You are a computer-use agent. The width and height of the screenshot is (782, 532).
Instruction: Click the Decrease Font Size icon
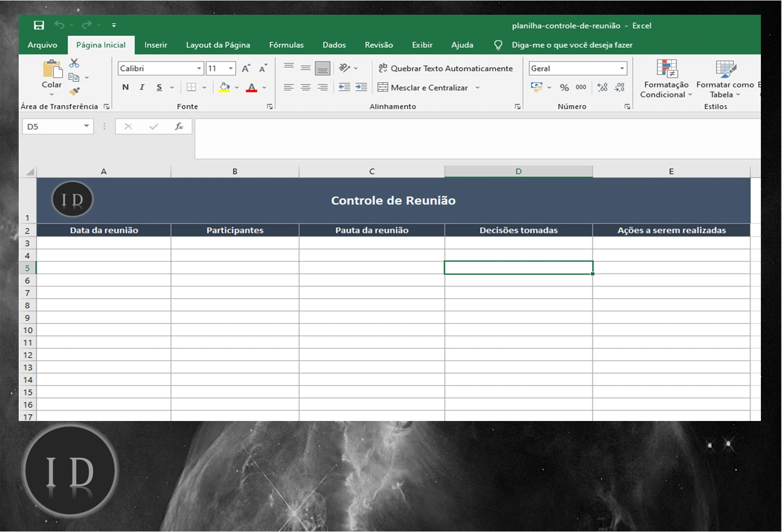click(x=263, y=68)
